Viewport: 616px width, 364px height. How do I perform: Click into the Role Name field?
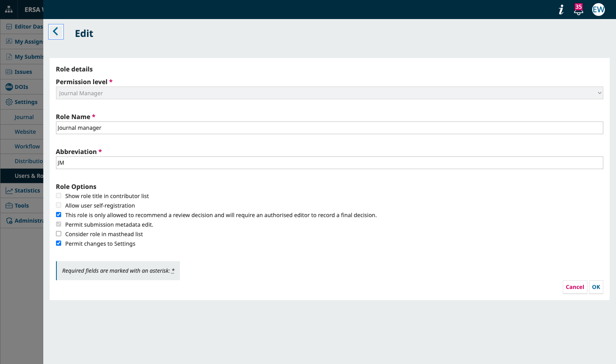click(x=329, y=128)
